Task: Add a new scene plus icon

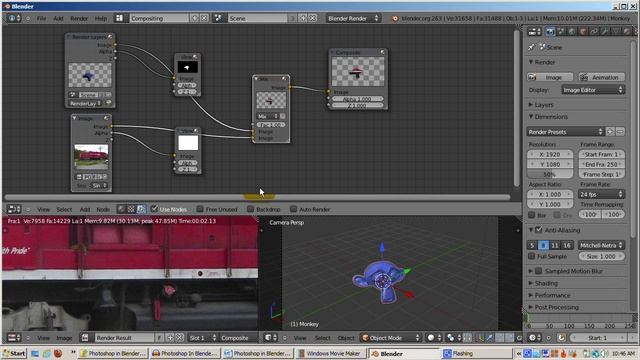Action: 303,18
